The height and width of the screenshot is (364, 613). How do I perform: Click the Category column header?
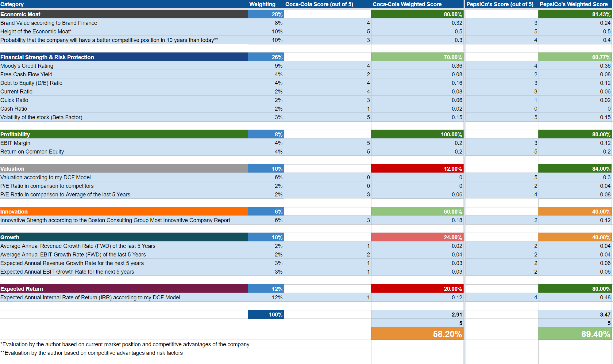pyautogui.click(x=124, y=4)
